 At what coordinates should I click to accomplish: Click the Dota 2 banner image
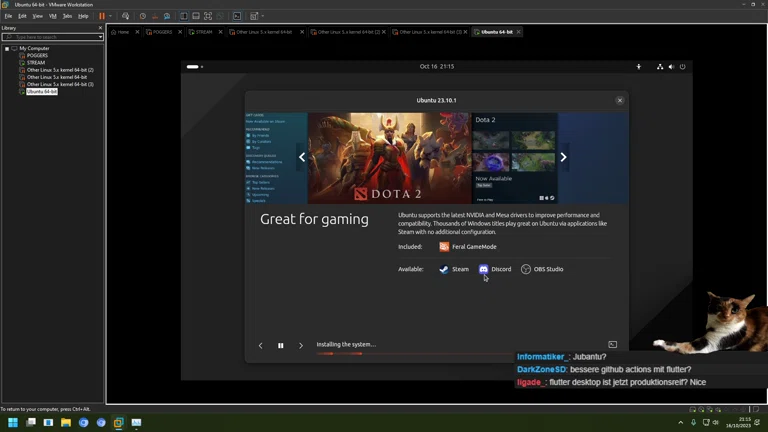tap(389, 158)
